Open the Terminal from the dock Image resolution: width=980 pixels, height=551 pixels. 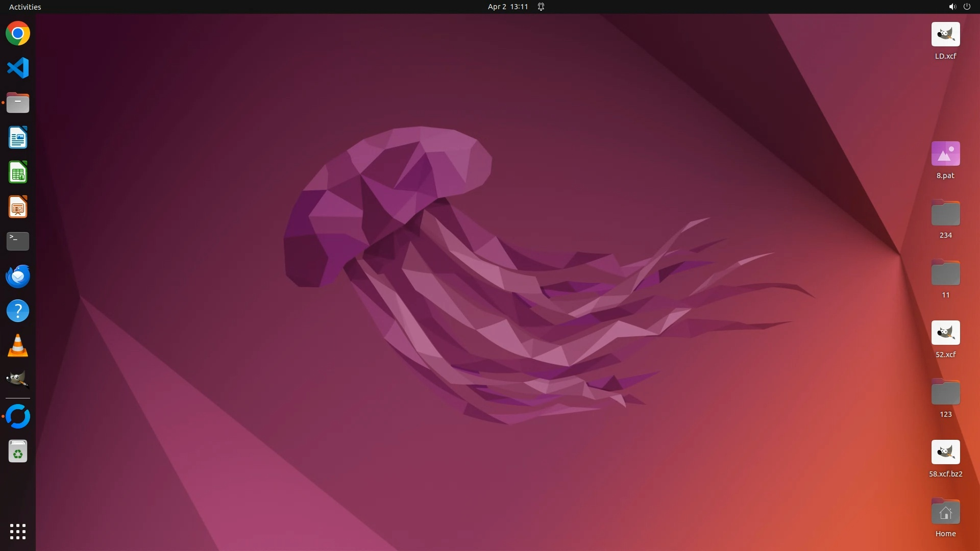[18, 241]
